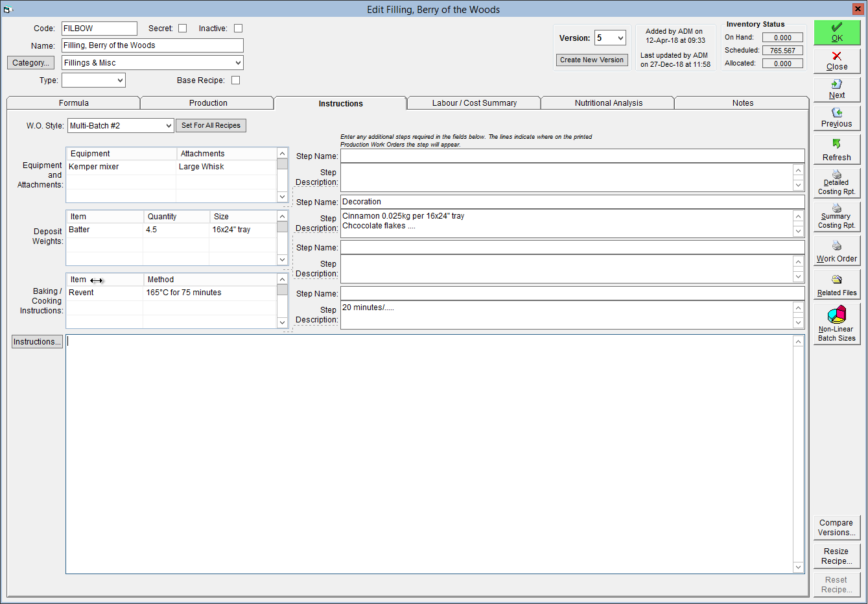
Task: Click the Code field FILBOW
Action: [x=99, y=29]
